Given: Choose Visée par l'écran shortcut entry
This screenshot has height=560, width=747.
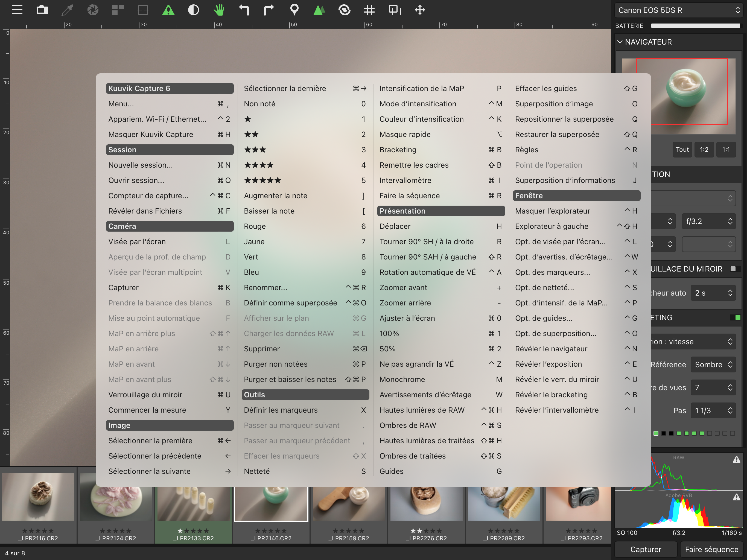Looking at the screenshot, I should coord(170,241).
